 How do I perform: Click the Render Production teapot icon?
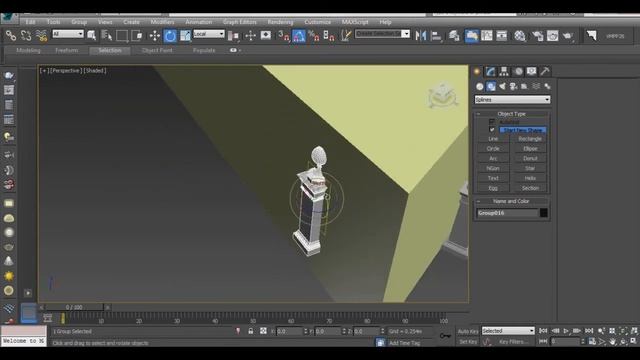click(x=568, y=36)
